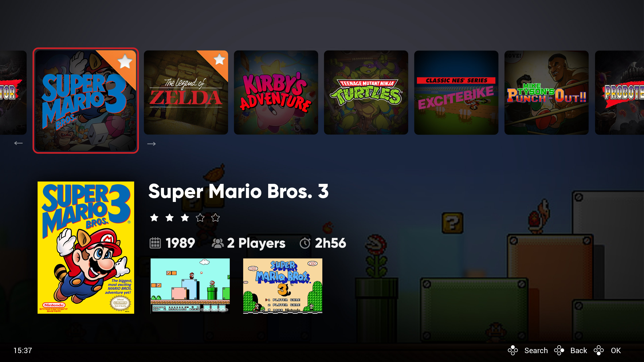Screen dimensions: 644x362
Task: Click the play time clock icon
Action: click(305, 243)
